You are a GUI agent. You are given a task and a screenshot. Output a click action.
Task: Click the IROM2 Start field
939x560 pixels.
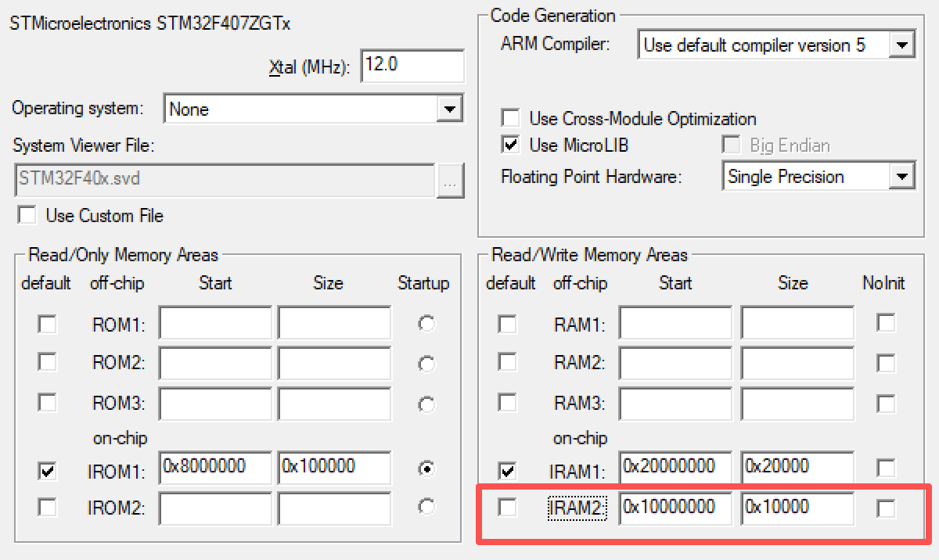click(215, 508)
